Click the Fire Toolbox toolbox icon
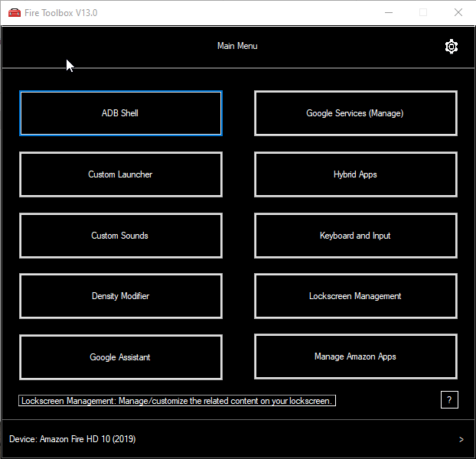Image resolution: width=476 pixels, height=459 pixels. [x=15, y=13]
